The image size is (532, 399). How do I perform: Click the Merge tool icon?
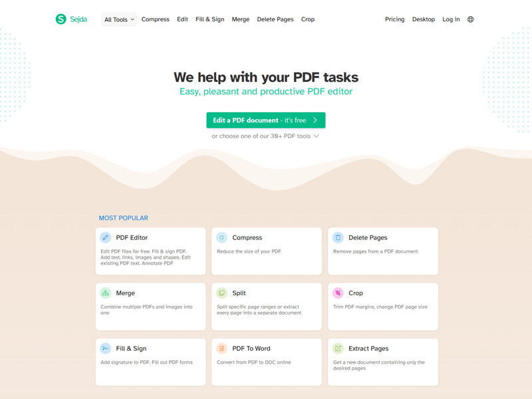point(106,293)
